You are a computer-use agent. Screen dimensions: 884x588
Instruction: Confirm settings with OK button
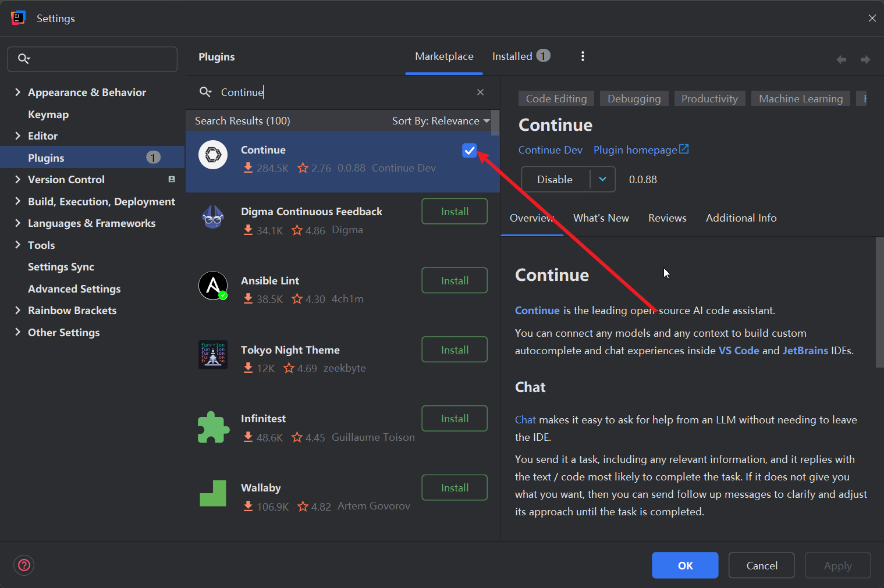[x=685, y=565]
